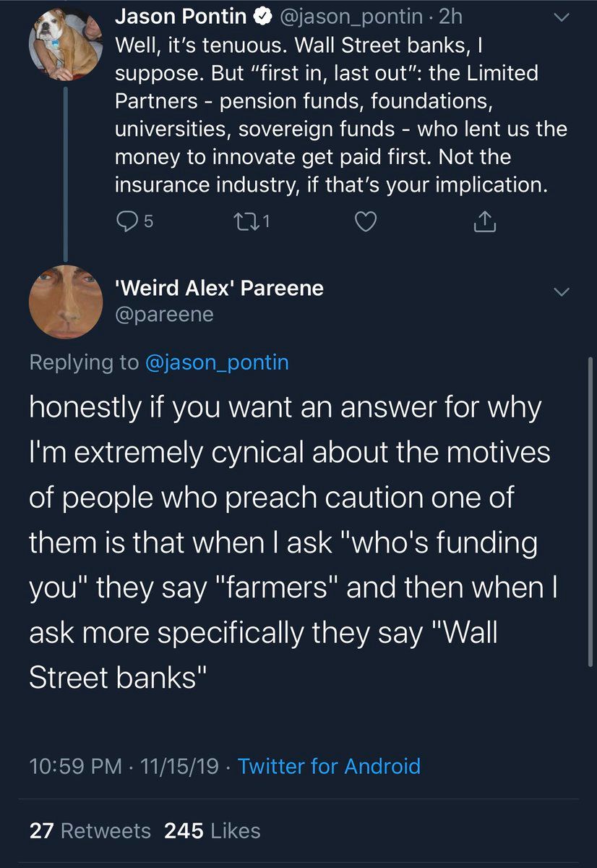Image resolution: width=597 pixels, height=868 pixels.
Task: Click the scrollbar on the right edge
Action: tap(590, 506)
